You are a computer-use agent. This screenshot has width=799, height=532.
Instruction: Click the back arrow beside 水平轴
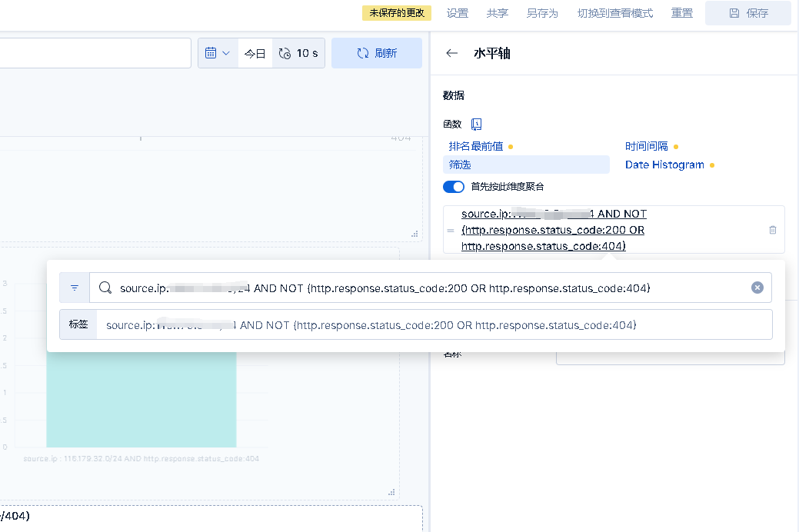(x=452, y=53)
